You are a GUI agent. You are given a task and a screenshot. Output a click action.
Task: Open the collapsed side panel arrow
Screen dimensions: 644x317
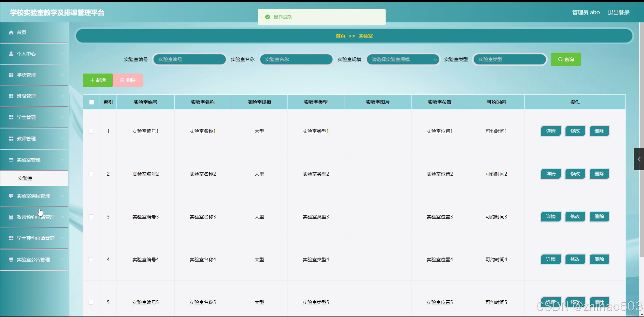pyautogui.click(x=639, y=159)
